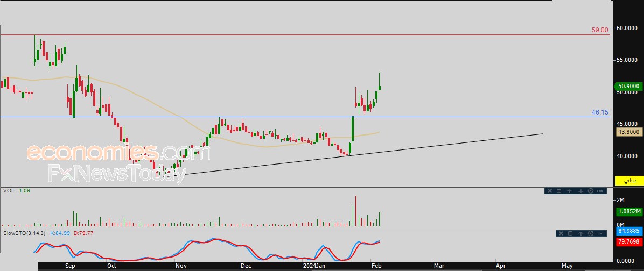
Task: Move the SlowSTO panel up
Action: [x=581, y=233]
